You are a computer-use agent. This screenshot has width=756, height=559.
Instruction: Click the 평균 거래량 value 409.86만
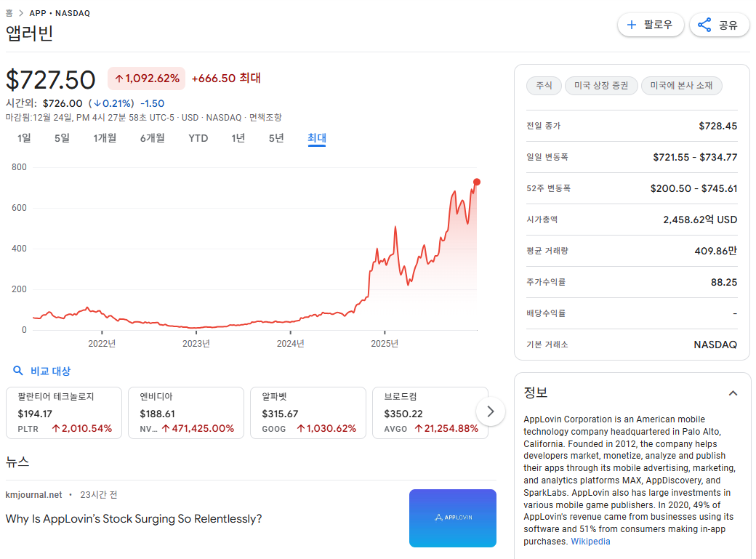[716, 251]
